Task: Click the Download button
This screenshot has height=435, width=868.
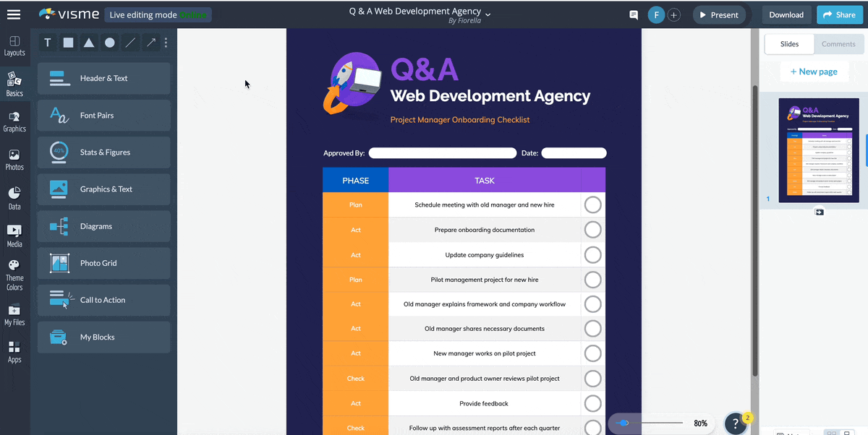Action: point(786,14)
